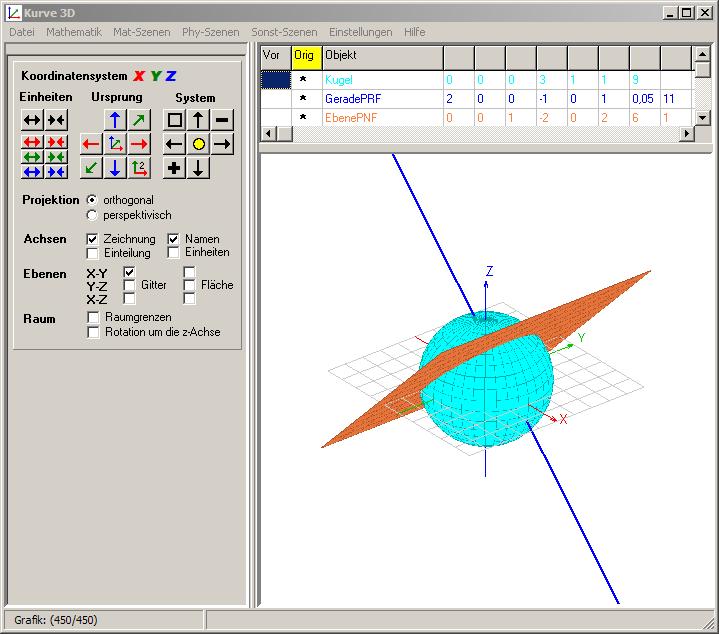Click the black plus System button
The width and height of the screenshot is (719, 634).
coord(175,168)
